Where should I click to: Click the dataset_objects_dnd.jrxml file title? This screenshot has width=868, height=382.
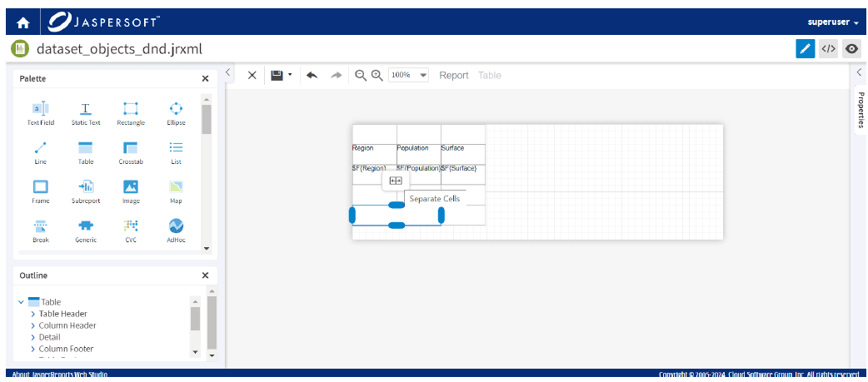click(120, 49)
